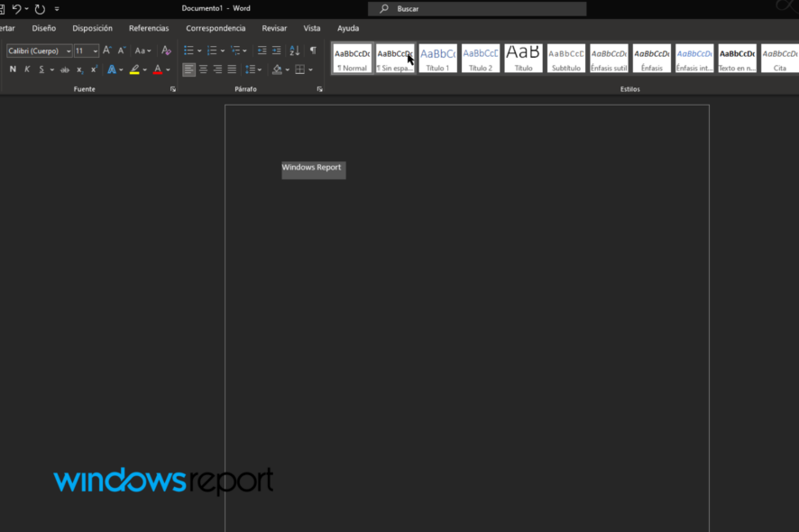
Task: Toggle strikethrough formatting
Action: (65, 69)
